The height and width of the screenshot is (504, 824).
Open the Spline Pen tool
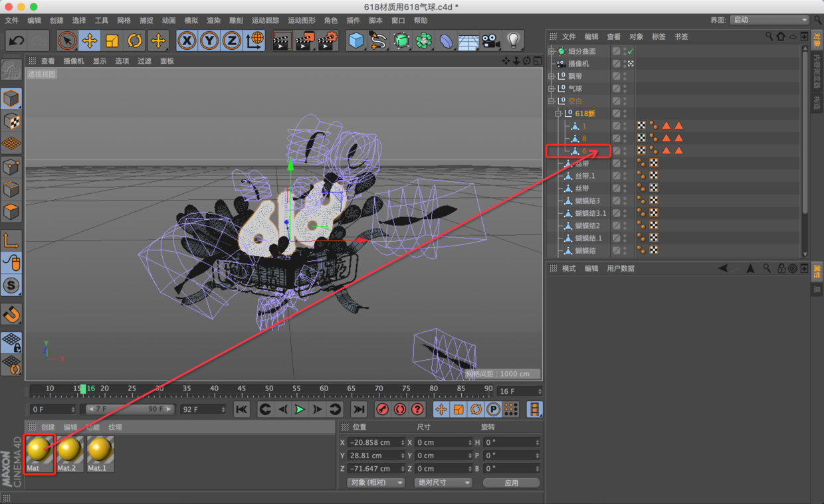pos(379,41)
